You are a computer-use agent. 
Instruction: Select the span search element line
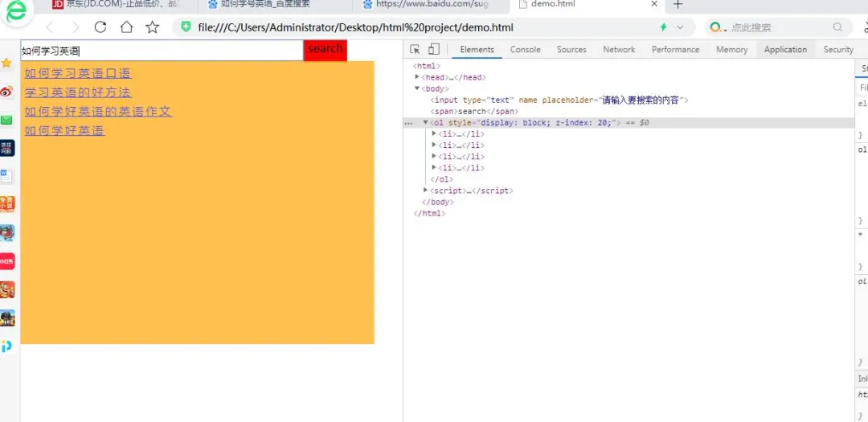point(474,111)
